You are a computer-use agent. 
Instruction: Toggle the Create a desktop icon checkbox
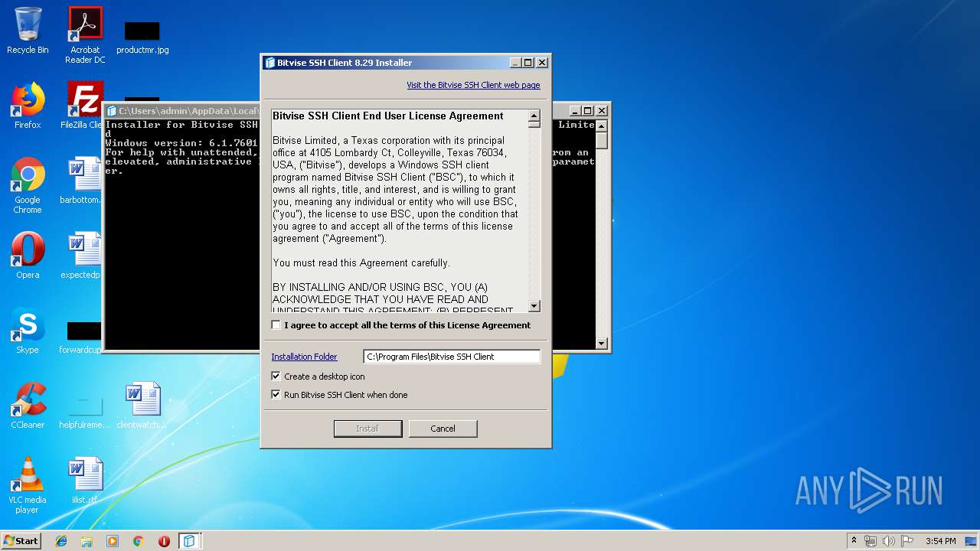[x=276, y=377]
